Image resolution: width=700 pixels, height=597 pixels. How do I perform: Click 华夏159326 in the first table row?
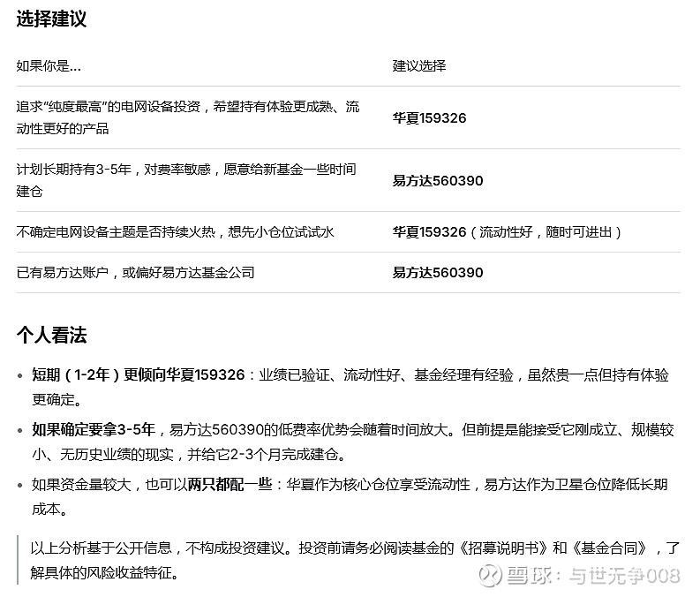[429, 117]
